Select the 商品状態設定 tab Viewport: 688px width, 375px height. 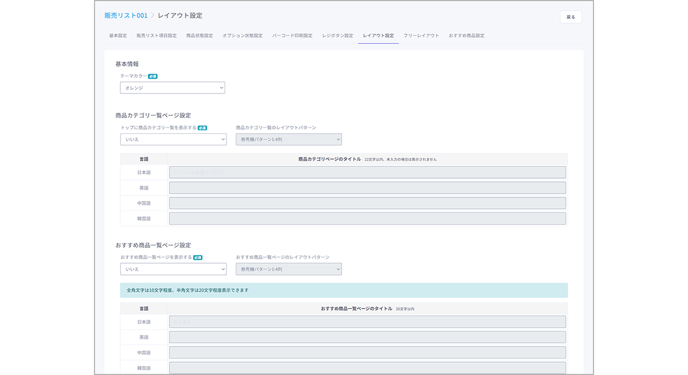pyautogui.click(x=199, y=36)
